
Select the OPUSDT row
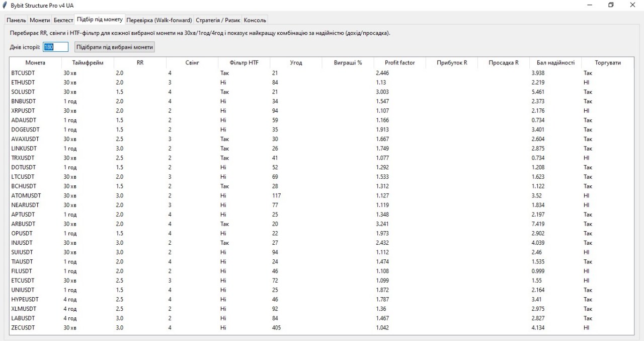point(321,234)
